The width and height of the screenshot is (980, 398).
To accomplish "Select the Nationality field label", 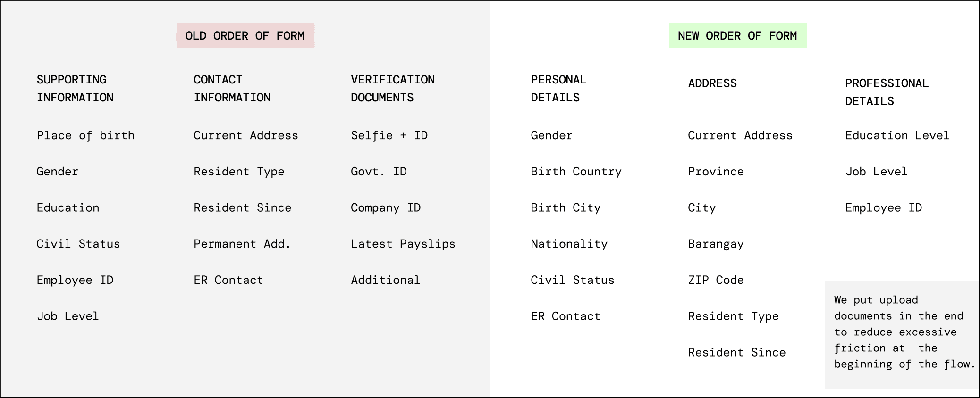I will [569, 244].
